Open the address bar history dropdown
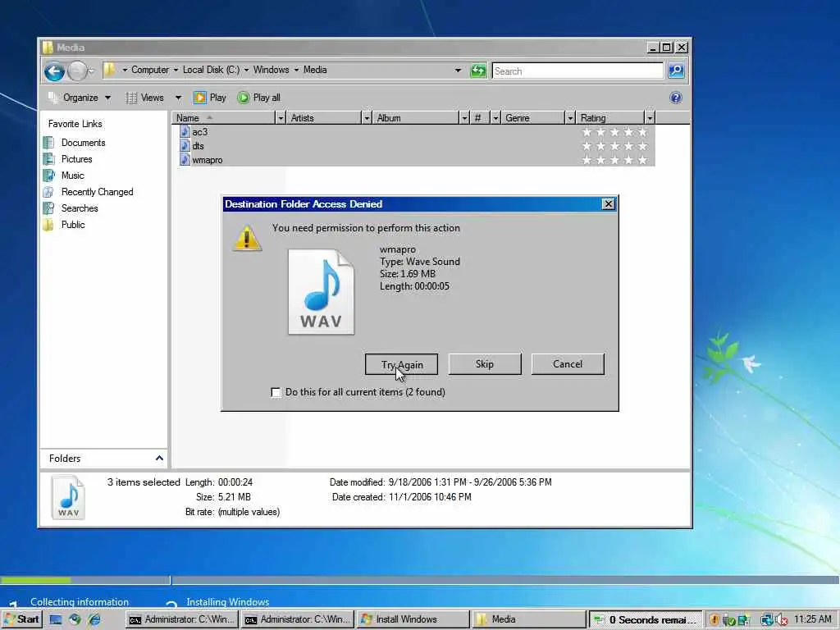 458,71
